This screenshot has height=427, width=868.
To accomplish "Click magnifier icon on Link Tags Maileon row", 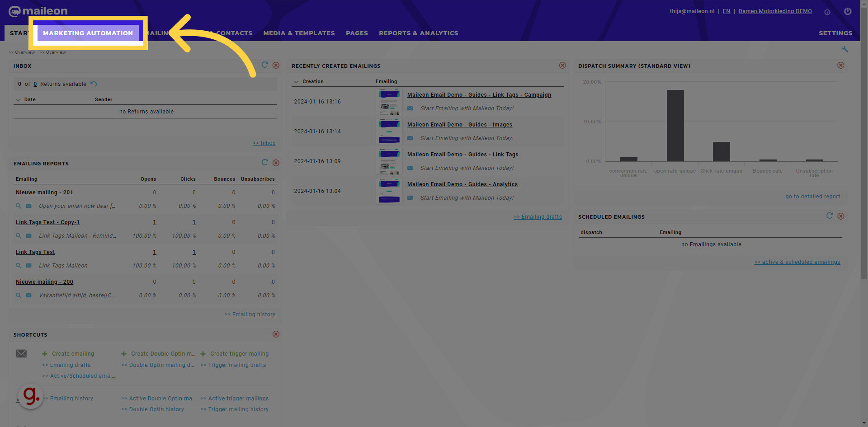I will (x=19, y=265).
